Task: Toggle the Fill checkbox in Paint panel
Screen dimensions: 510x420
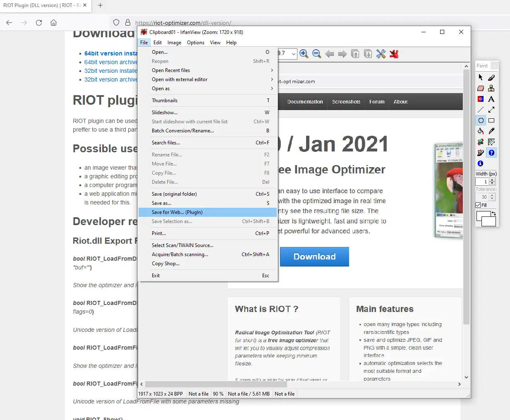Action: click(x=478, y=205)
